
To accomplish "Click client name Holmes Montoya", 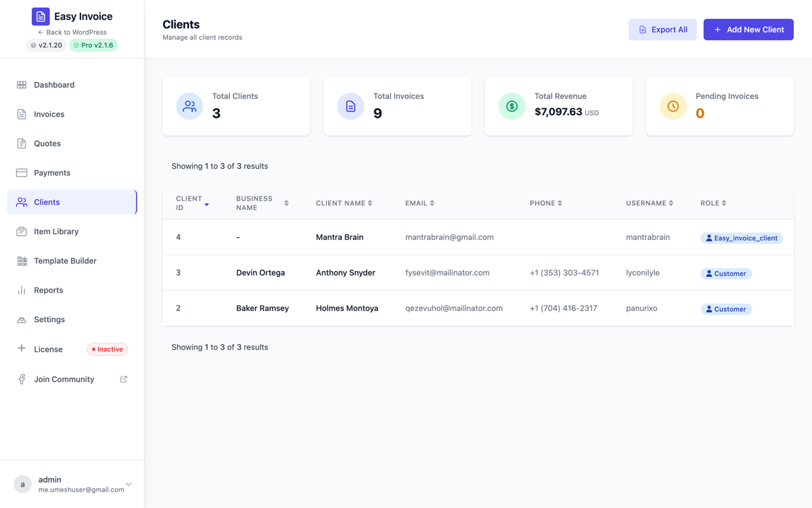I will tap(347, 308).
